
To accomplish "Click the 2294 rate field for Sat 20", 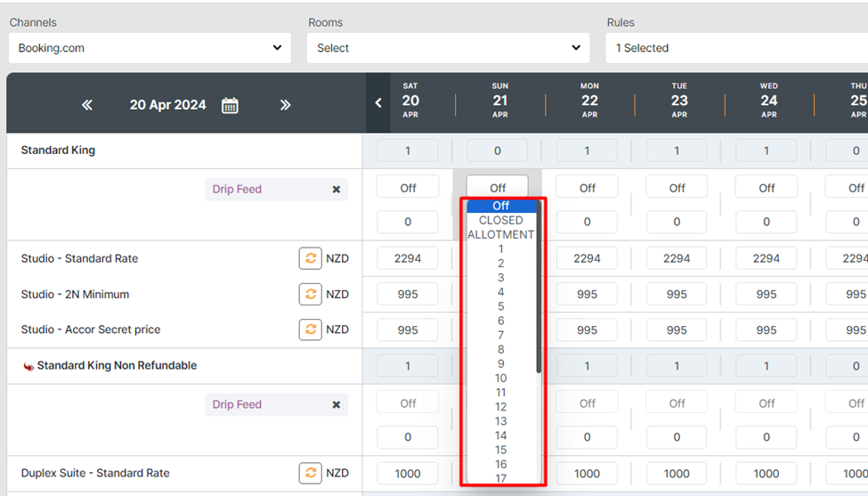I will [408, 258].
